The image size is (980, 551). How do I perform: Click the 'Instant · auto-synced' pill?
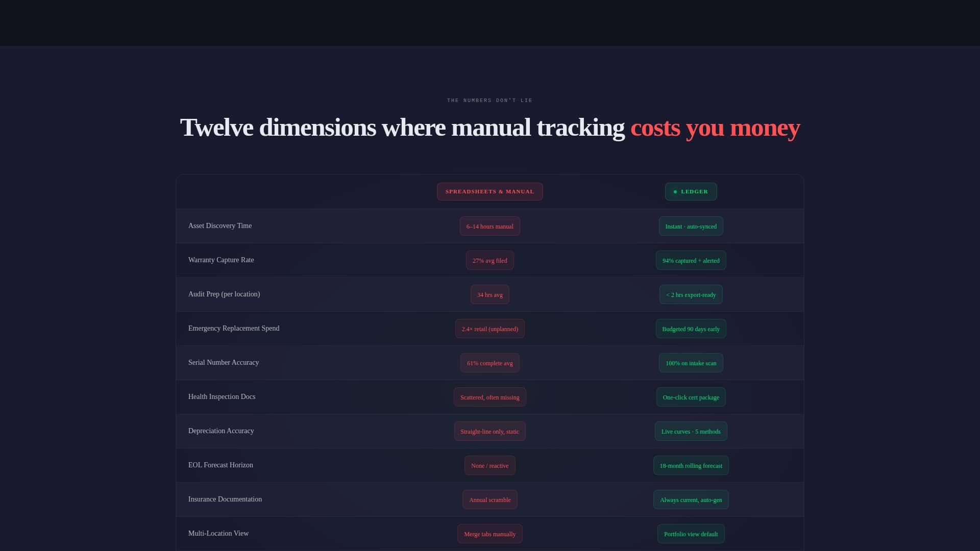coord(691,227)
